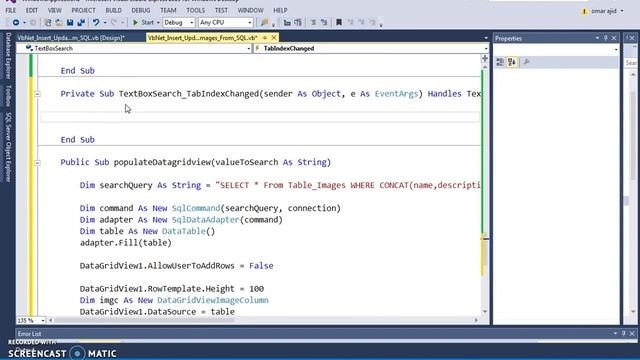
Task: Click the Categorized icon in Properties panel
Action: pos(500,62)
